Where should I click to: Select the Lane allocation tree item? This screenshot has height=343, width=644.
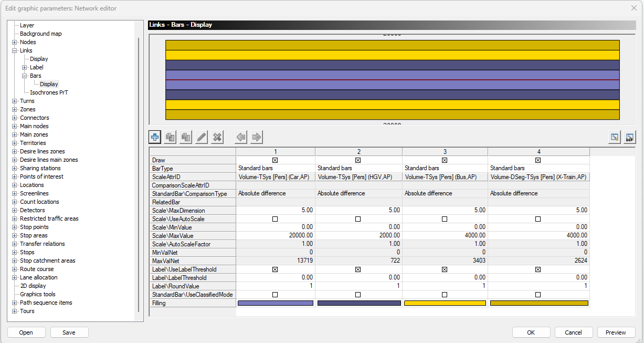[39, 277]
